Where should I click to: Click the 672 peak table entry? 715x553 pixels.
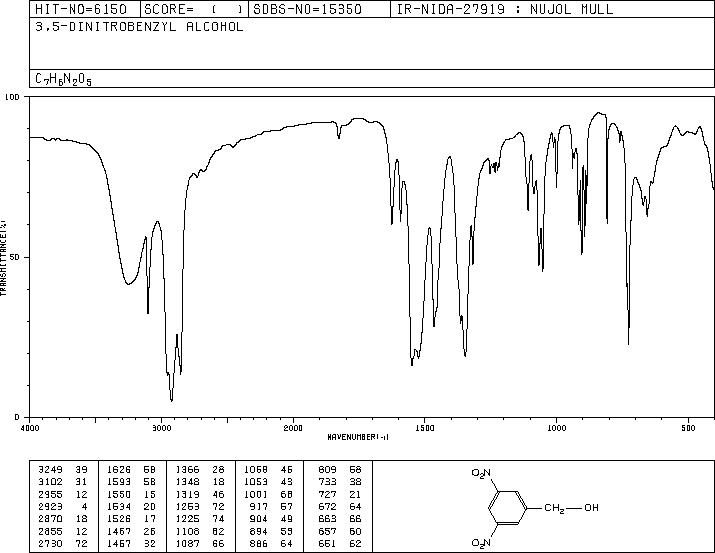tap(340, 506)
